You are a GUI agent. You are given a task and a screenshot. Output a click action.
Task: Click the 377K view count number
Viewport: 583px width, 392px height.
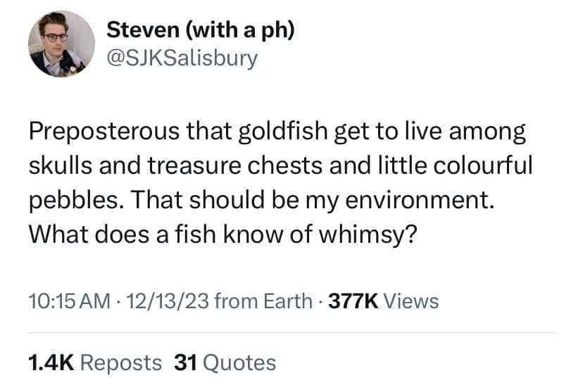tap(352, 301)
